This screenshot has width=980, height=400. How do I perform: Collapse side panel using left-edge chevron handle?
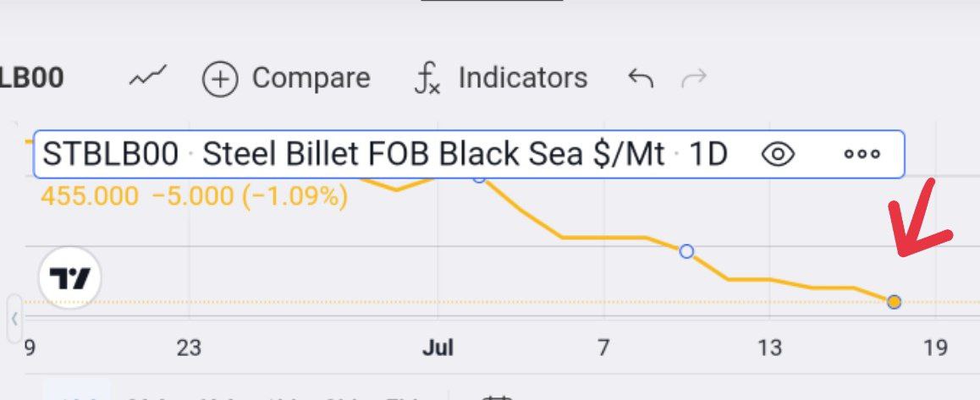point(14,319)
